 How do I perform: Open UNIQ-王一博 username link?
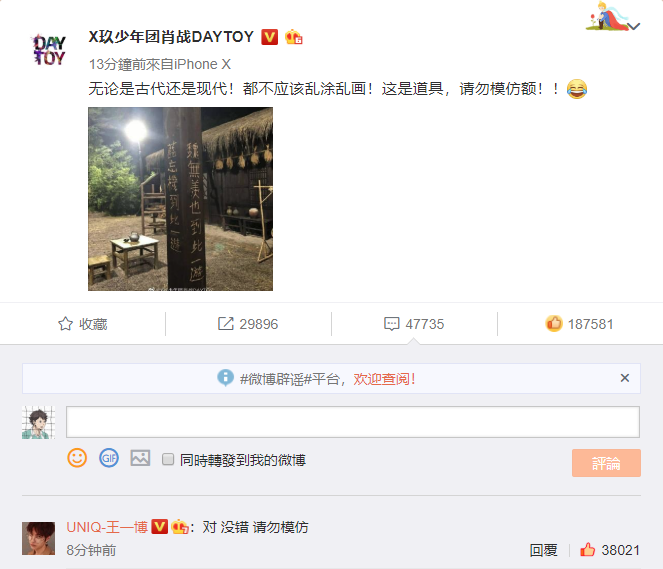click(107, 527)
